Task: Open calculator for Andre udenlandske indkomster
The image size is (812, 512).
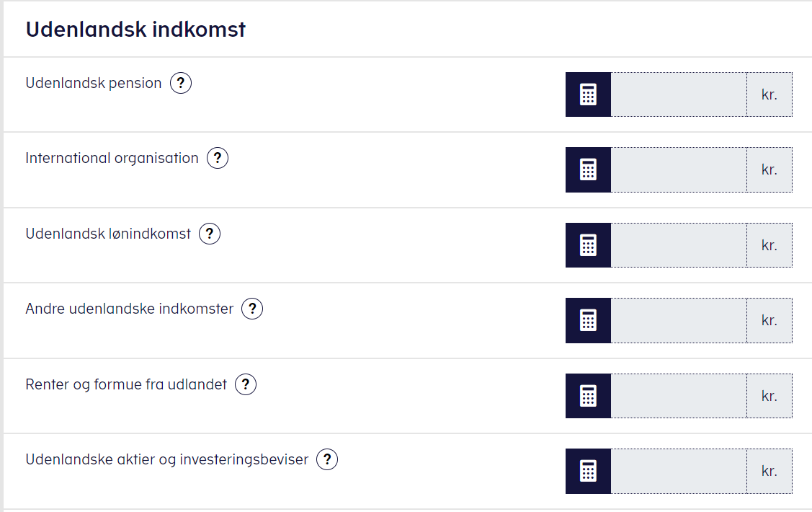Action: pyautogui.click(x=588, y=320)
